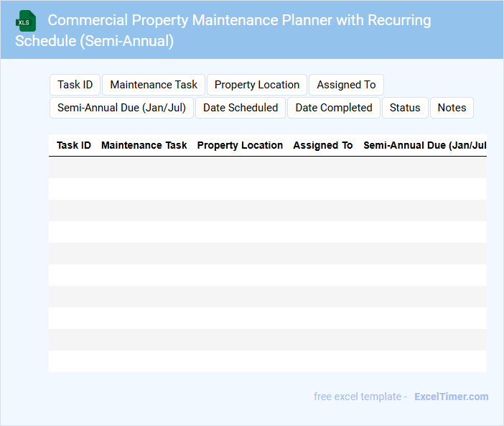
Task: Click the Maintenance Task tag
Action: click(x=154, y=85)
